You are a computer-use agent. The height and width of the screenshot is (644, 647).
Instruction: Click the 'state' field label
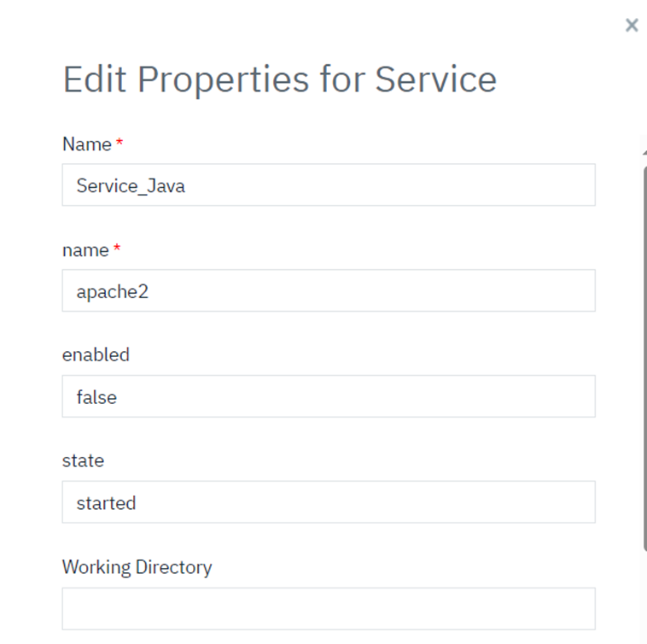click(83, 460)
